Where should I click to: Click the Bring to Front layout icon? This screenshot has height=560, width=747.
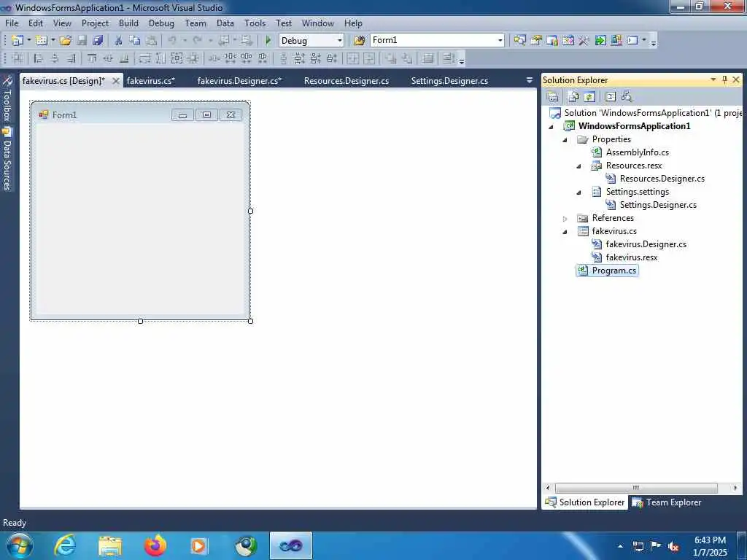[x=391, y=58]
